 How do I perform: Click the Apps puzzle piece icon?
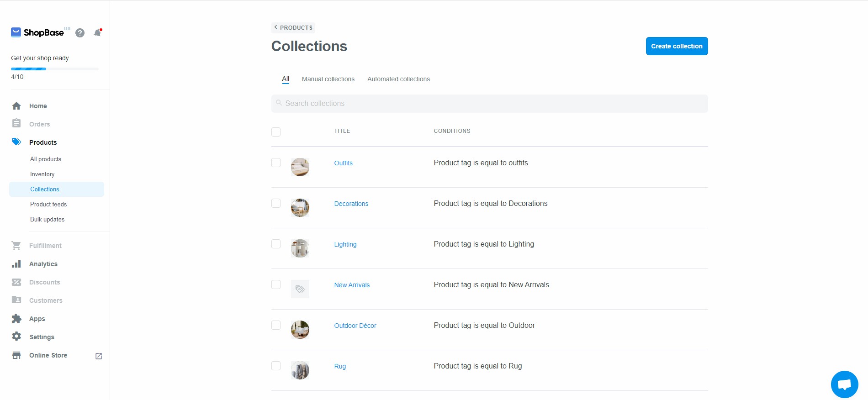point(16,319)
